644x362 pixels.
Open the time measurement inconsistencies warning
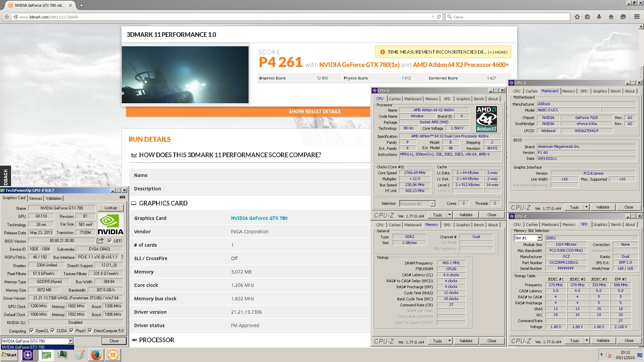tap(443, 52)
